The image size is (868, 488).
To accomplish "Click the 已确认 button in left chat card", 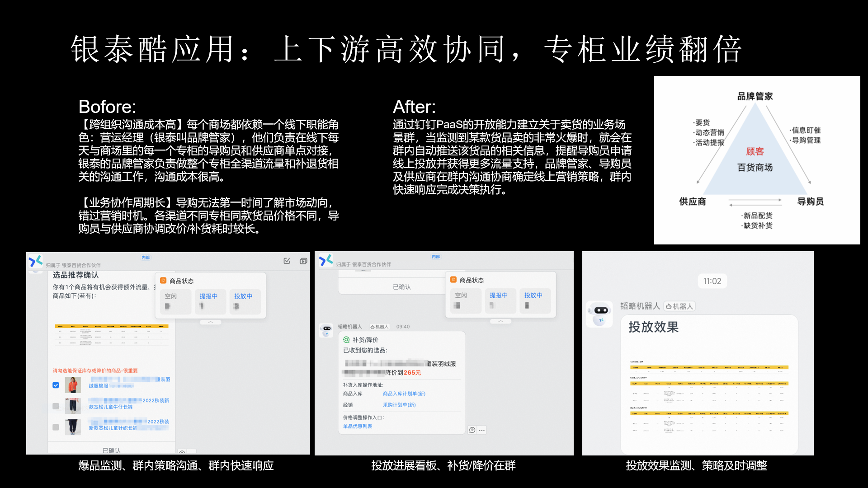I will [112, 450].
